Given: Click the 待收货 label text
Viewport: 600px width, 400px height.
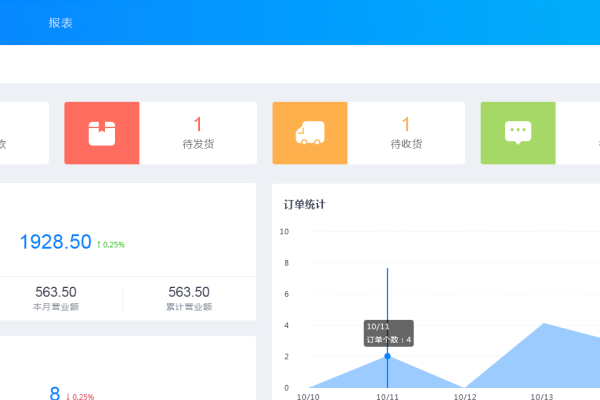Looking at the screenshot, I should (406, 144).
